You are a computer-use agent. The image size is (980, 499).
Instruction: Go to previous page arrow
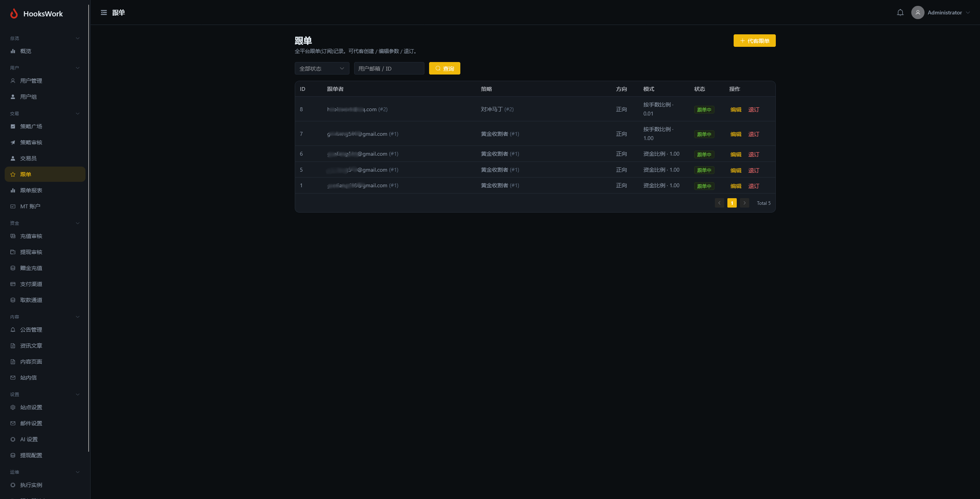(x=719, y=203)
